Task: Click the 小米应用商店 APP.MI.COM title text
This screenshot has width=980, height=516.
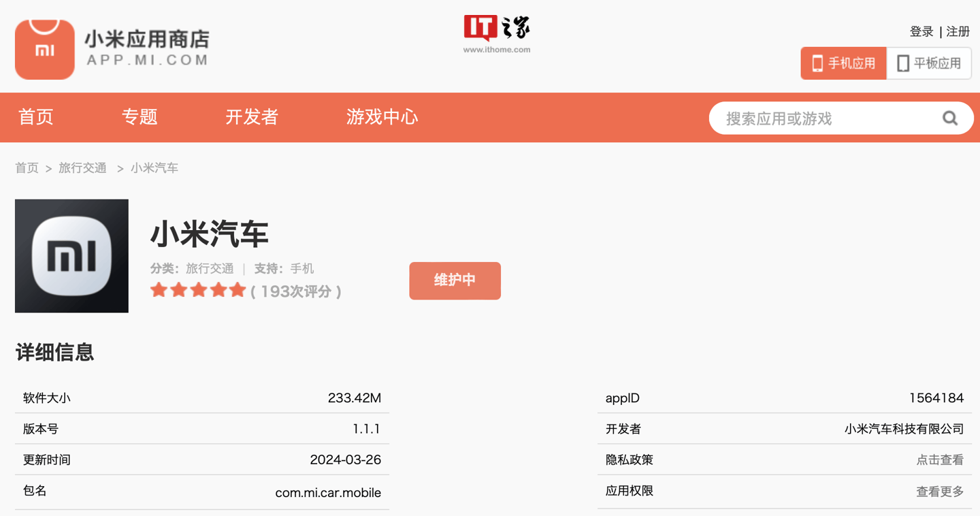Action: (x=147, y=48)
